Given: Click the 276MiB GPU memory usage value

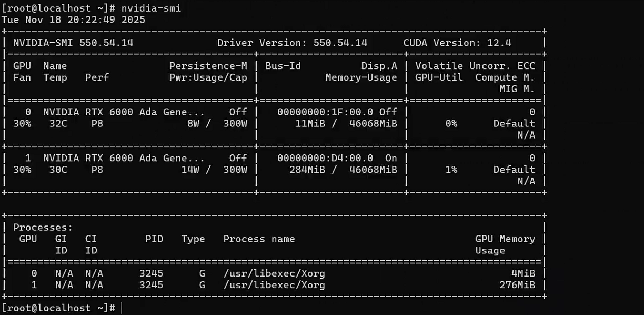Looking at the screenshot, I should 517,285.
